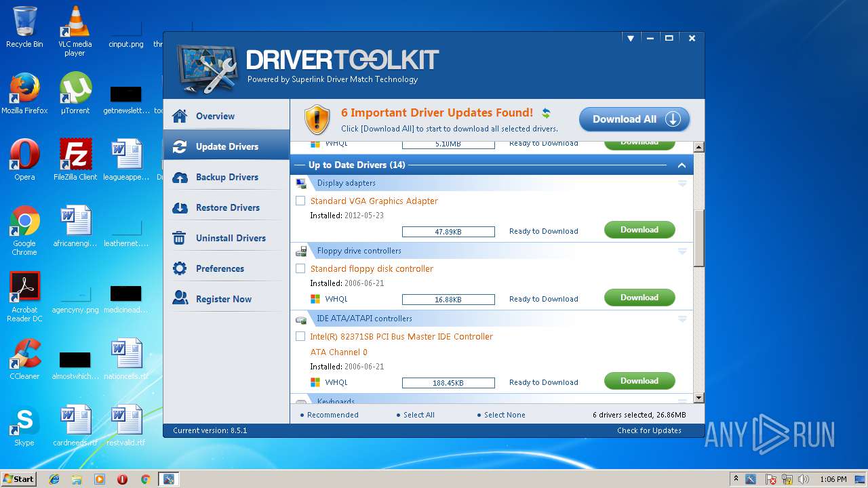The image size is (868, 488).
Task: Download Intel 82371SB IDE Controller driver
Action: pos(639,381)
